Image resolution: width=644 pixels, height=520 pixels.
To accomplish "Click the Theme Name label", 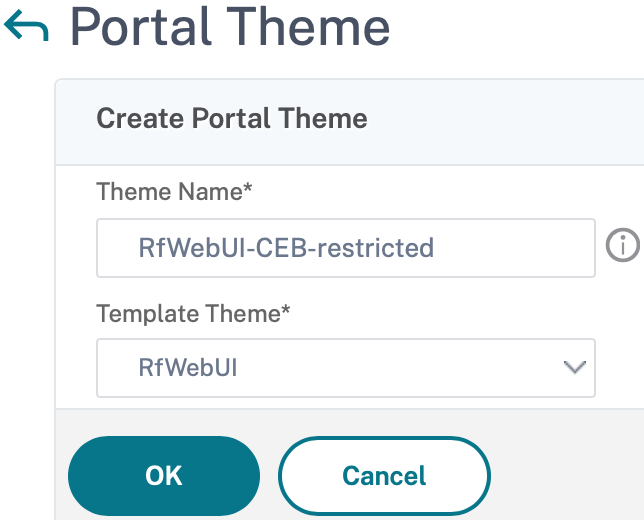I will coord(173,191).
